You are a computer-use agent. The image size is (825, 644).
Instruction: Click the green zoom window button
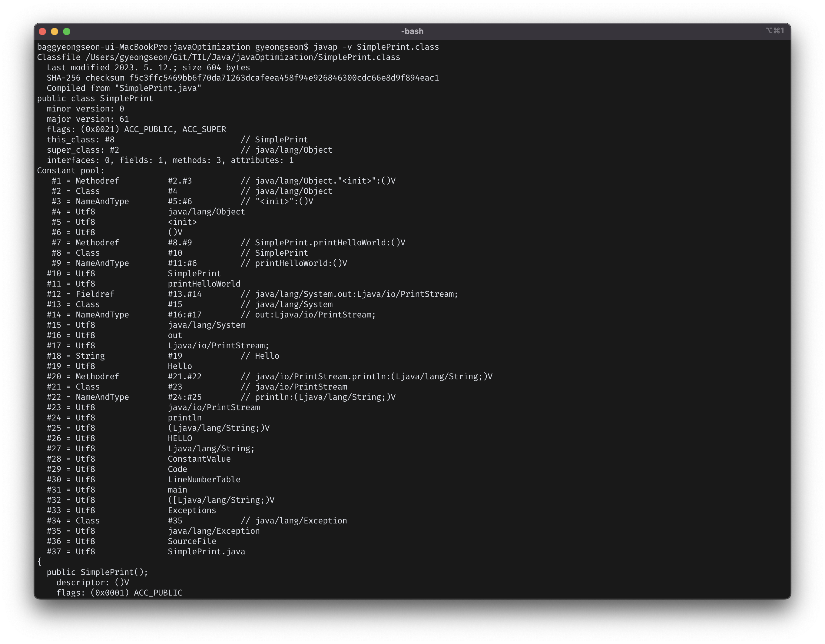click(x=67, y=31)
